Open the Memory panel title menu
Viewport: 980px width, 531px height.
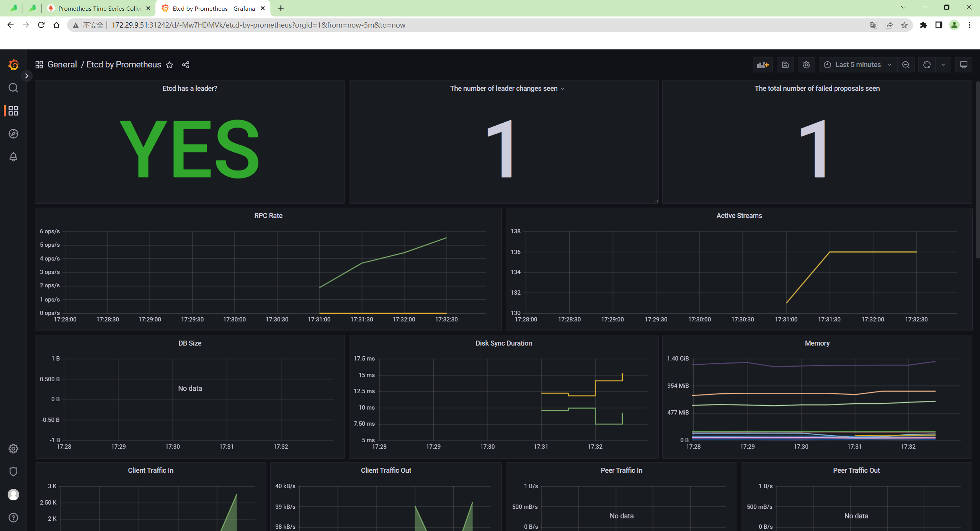click(x=817, y=343)
